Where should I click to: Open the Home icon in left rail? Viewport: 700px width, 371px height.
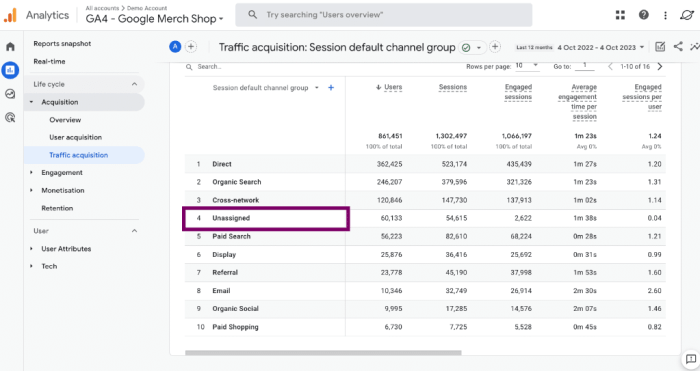point(10,46)
